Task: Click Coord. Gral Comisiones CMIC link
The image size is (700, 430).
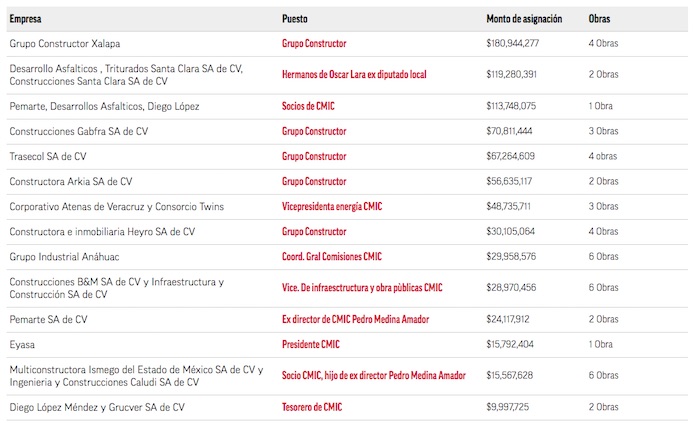Action: click(x=332, y=257)
